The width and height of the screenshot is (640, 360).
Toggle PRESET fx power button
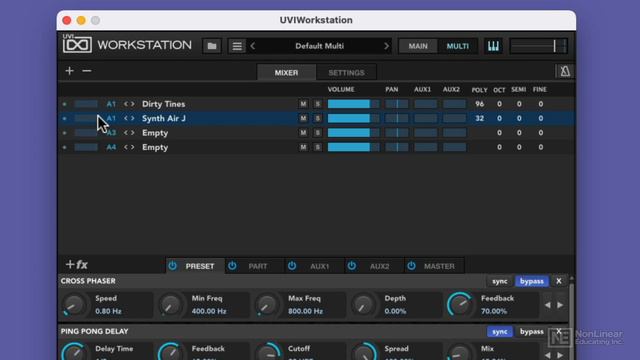pos(173,266)
